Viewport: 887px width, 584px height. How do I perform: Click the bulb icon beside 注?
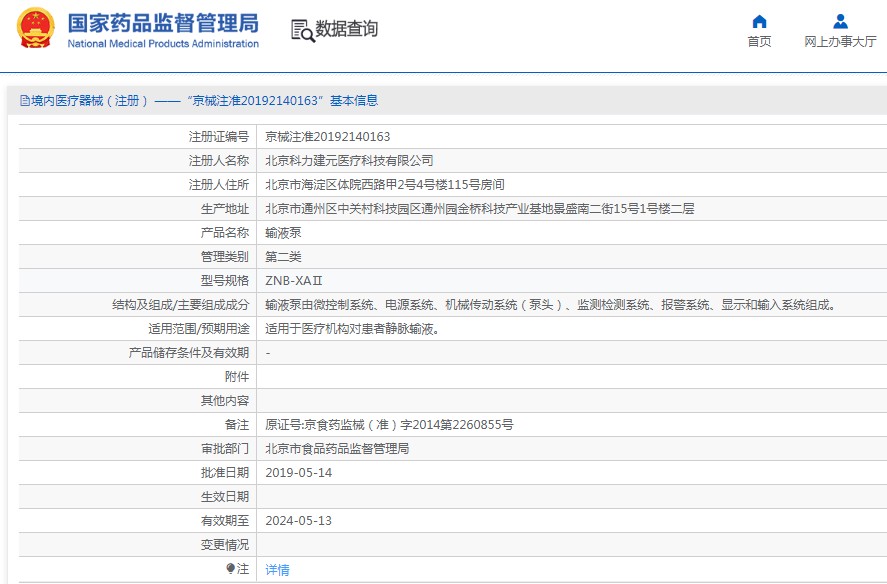coord(230,568)
